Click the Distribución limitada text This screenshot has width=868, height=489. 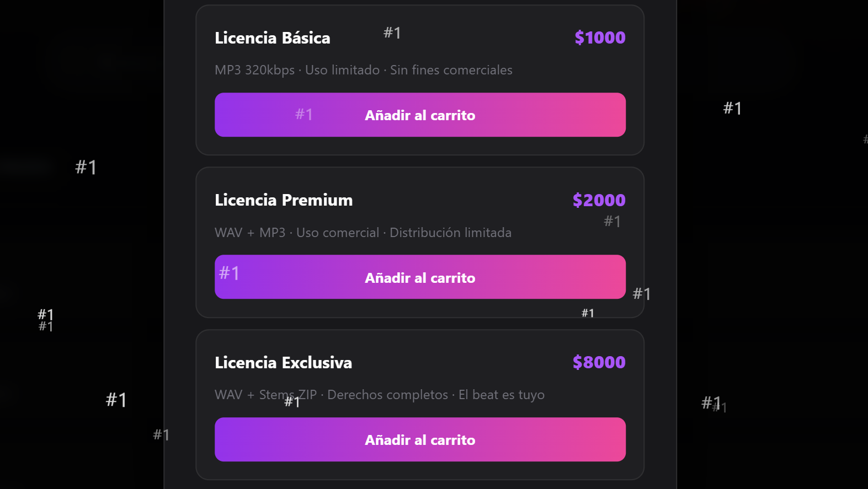click(x=450, y=232)
